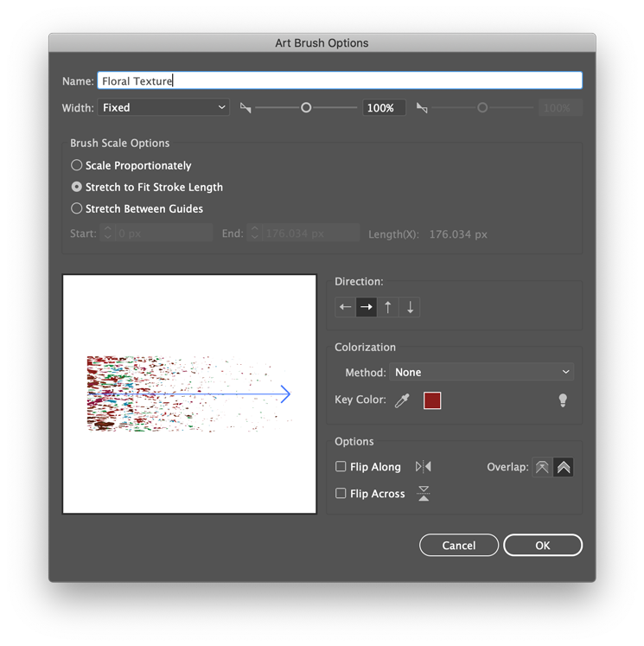Click the Direction label

(x=359, y=281)
